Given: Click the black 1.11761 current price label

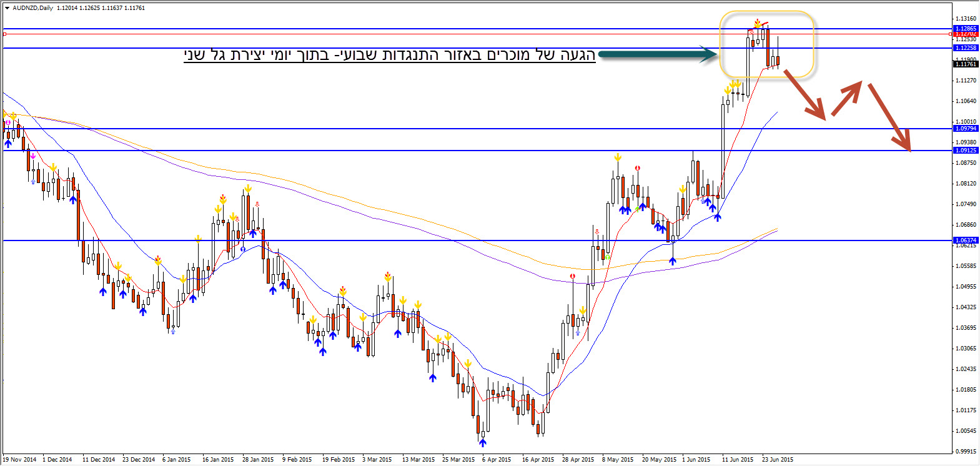Looking at the screenshot, I should (x=966, y=64).
